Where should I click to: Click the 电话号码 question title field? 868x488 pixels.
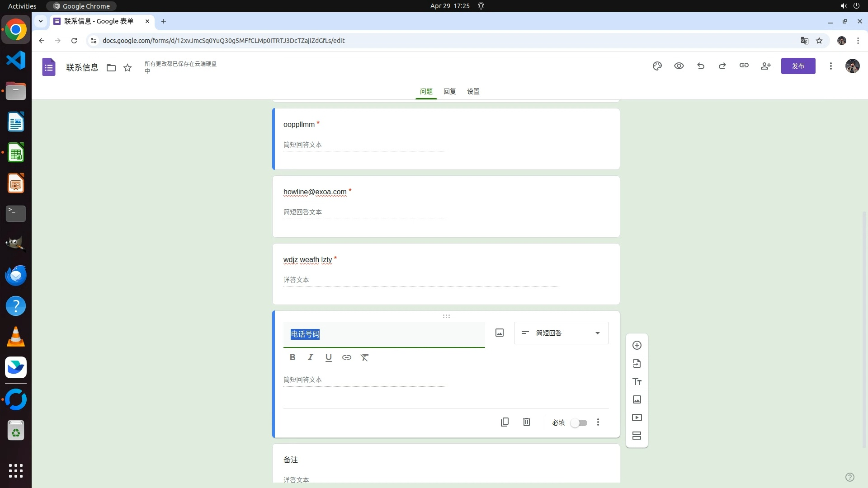(x=383, y=334)
